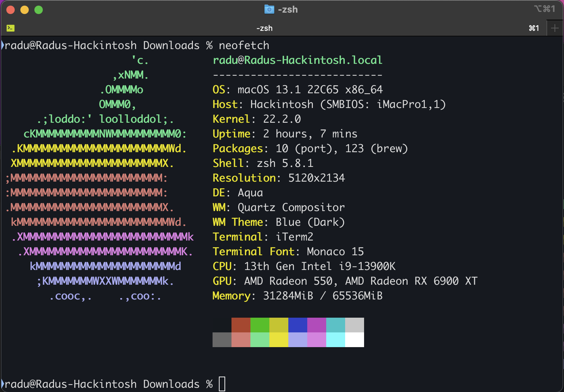Viewport: 564px width, 392px height.
Task: Click the light magenta color block
Action: (x=317, y=340)
